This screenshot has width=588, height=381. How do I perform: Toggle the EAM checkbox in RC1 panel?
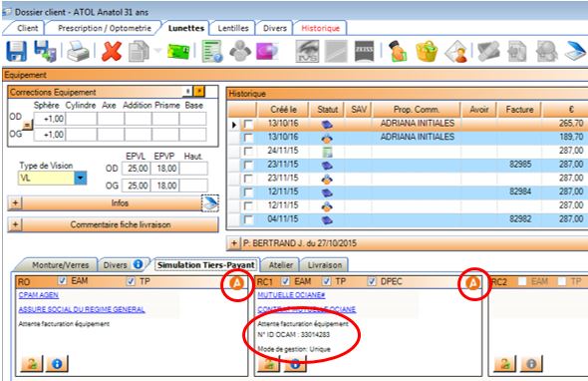pos(286,281)
